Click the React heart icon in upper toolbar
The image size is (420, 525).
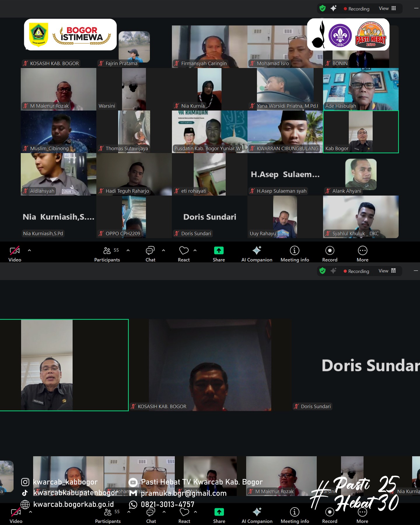coord(184,251)
